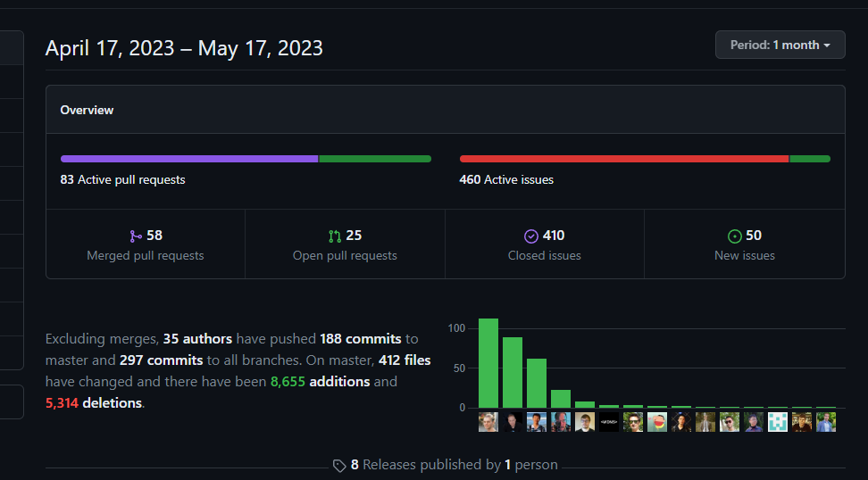Click the cartoon character contributor avatar
Screen dimensions: 868x480
(657, 422)
